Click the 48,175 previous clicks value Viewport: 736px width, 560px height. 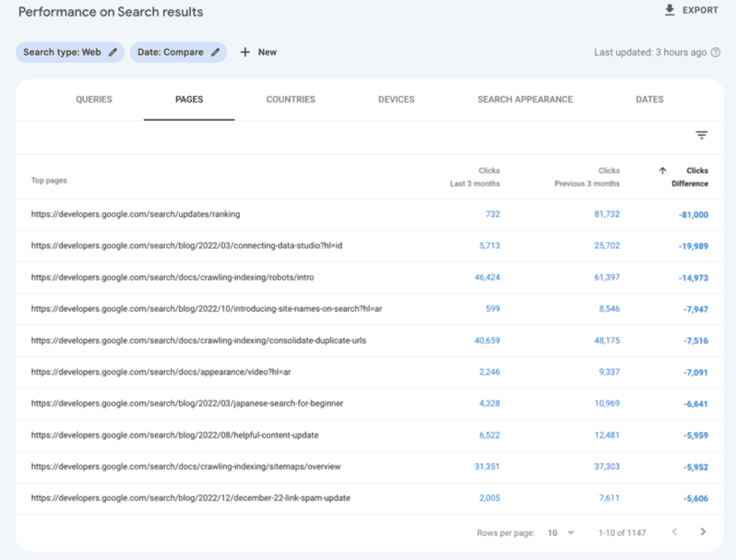[x=607, y=340]
